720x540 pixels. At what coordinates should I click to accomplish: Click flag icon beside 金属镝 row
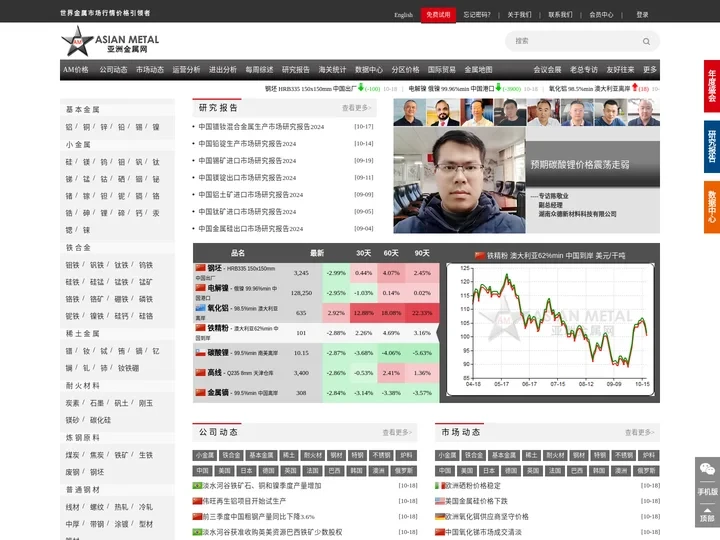(200, 393)
